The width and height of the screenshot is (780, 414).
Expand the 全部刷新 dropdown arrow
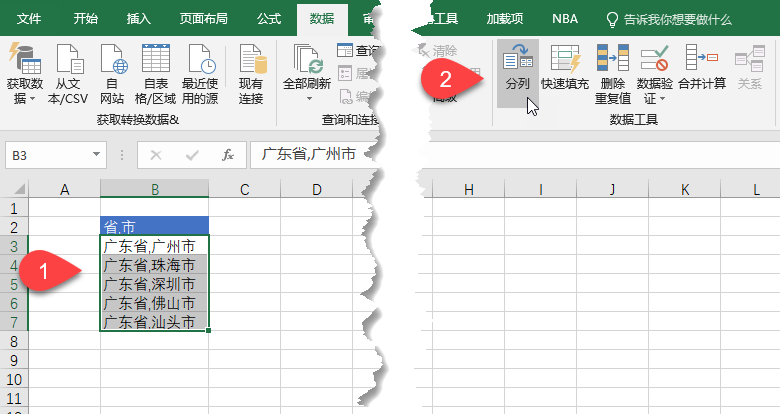point(309,99)
